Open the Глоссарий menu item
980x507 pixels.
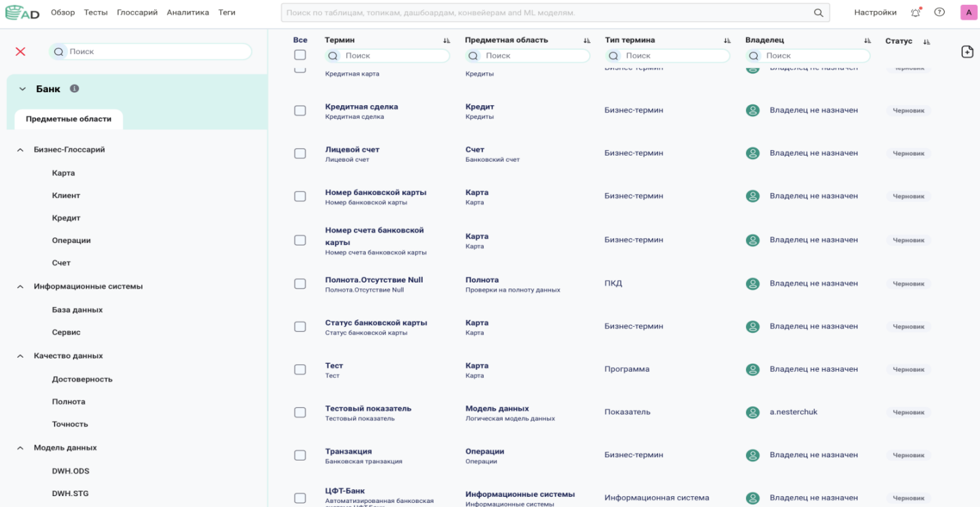tap(137, 12)
